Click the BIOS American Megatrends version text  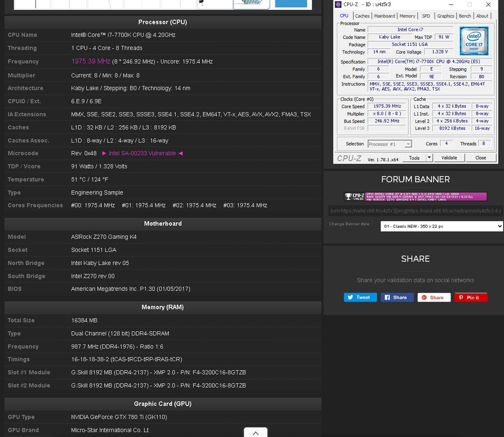tap(131, 289)
